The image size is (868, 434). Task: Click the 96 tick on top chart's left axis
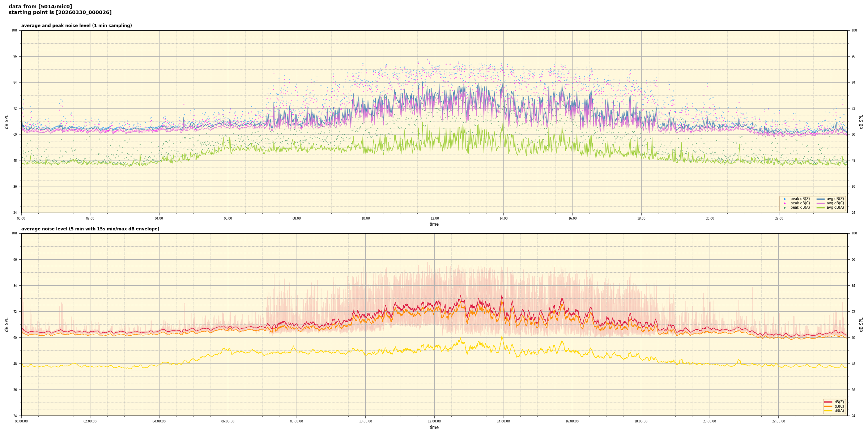coord(14,56)
